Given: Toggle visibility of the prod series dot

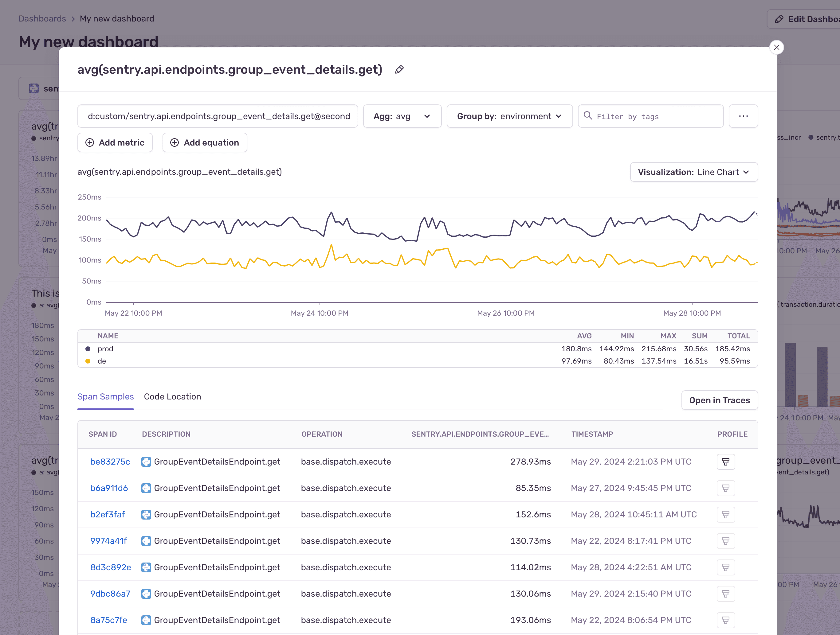Looking at the screenshot, I should pyautogui.click(x=88, y=349).
